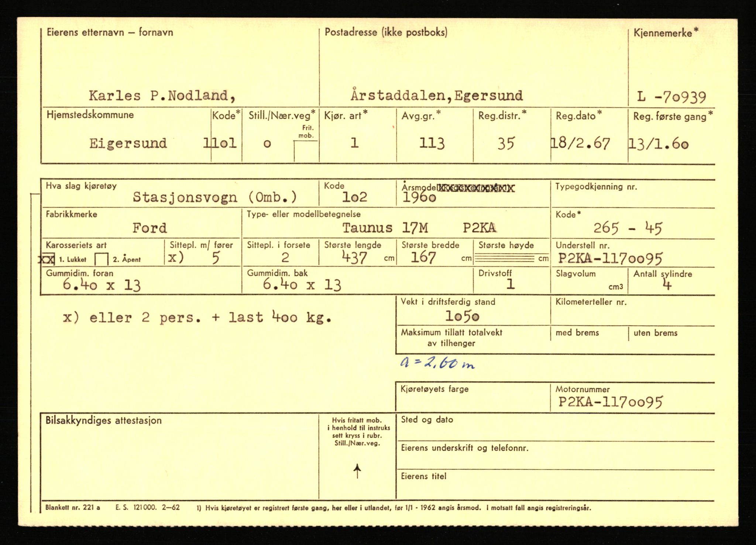Screen dimensions: 756x545
Task: Click the length value '437'
Action: [354, 257]
